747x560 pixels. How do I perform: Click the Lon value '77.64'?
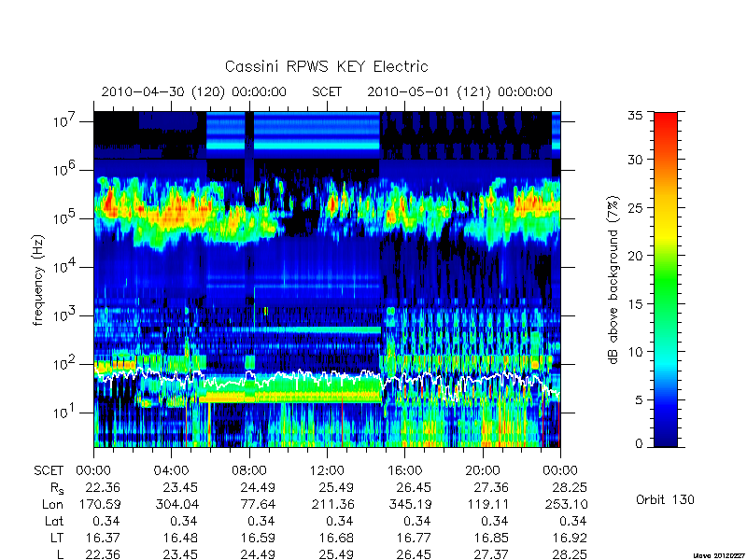[260, 504]
